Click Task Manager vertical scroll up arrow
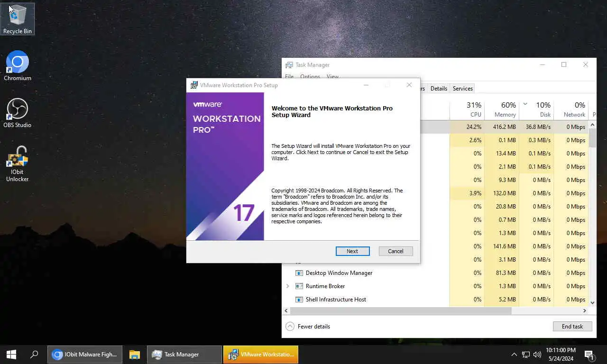Image resolution: width=607 pixels, height=364 pixels. (592, 125)
